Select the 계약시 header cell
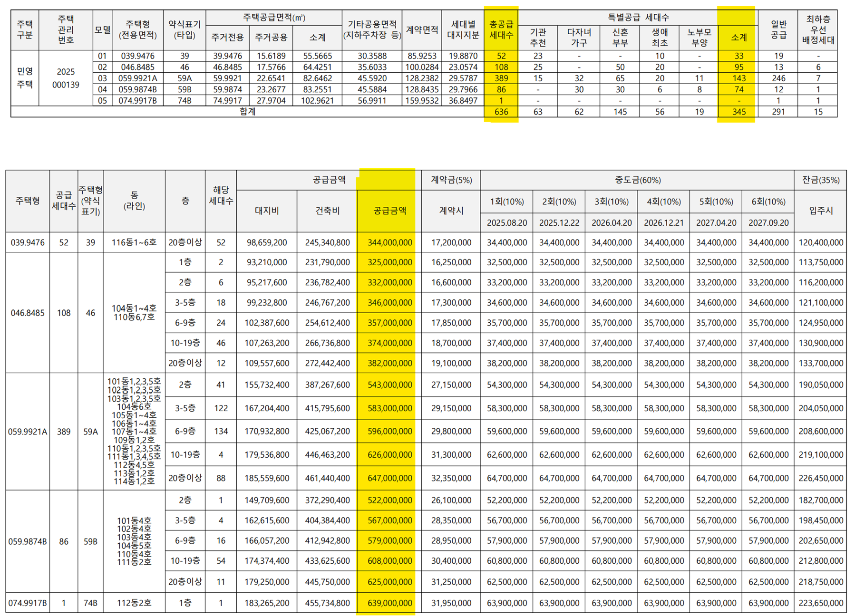 pos(451,211)
